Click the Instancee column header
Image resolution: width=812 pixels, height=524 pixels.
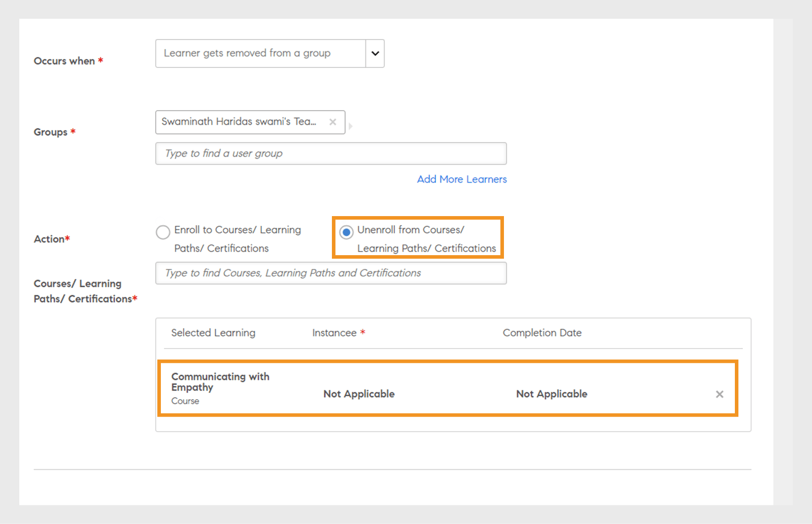(x=334, y=333)
